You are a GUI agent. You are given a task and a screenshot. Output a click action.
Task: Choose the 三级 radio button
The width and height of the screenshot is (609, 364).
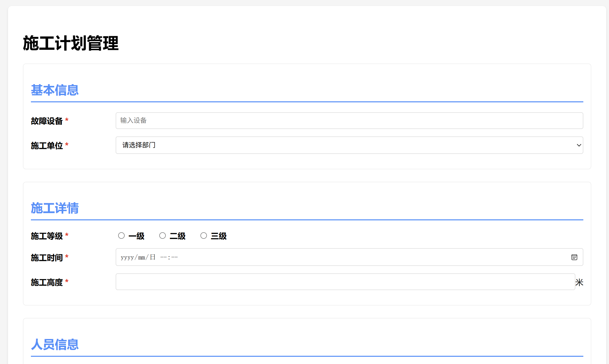(x=204, y=236)
